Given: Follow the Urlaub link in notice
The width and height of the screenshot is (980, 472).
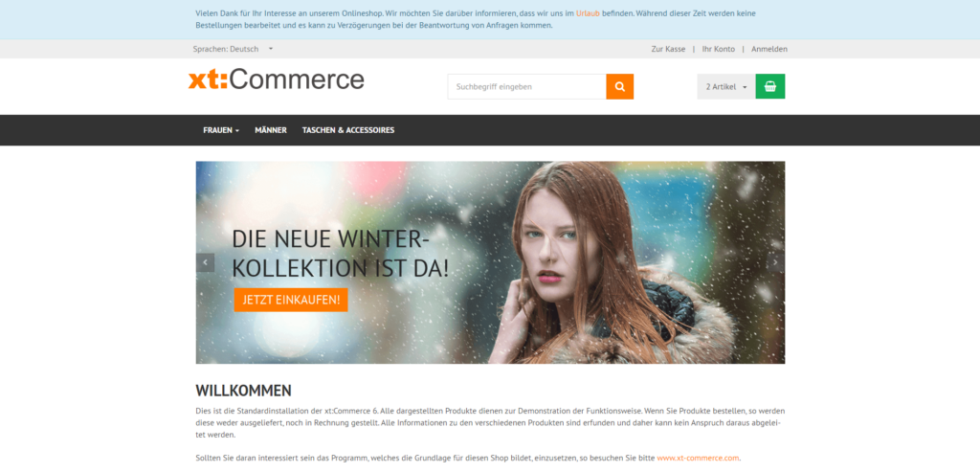Looking at the screenshot, I should coord(588,13).
